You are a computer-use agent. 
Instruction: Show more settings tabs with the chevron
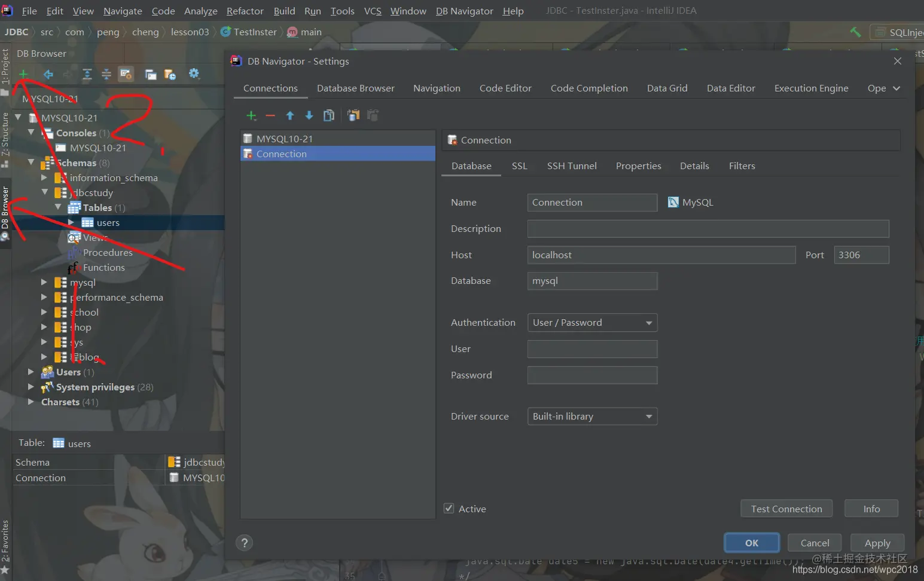pyautogui.click(x=896, y=88)
